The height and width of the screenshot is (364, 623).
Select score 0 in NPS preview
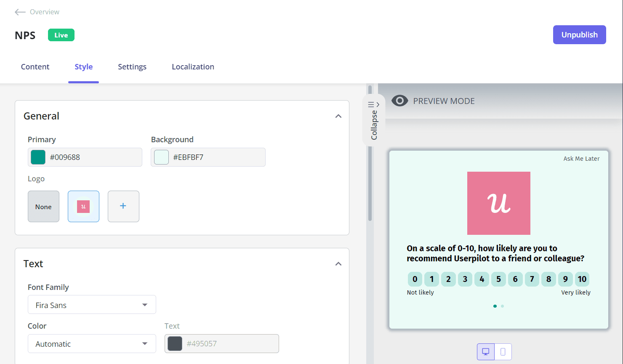(415, 279)
